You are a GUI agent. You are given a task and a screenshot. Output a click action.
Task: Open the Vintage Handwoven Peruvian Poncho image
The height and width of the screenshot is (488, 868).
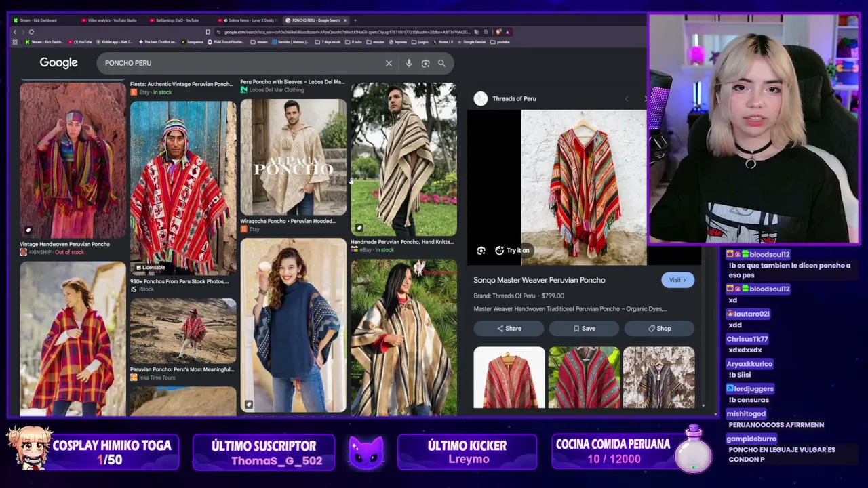[x=73, y=160]
